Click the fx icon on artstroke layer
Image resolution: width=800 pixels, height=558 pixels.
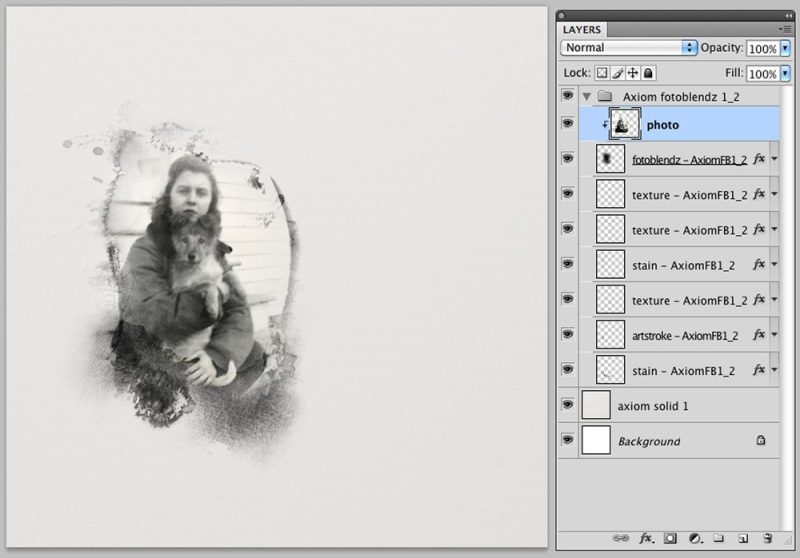tap(759, 335)
